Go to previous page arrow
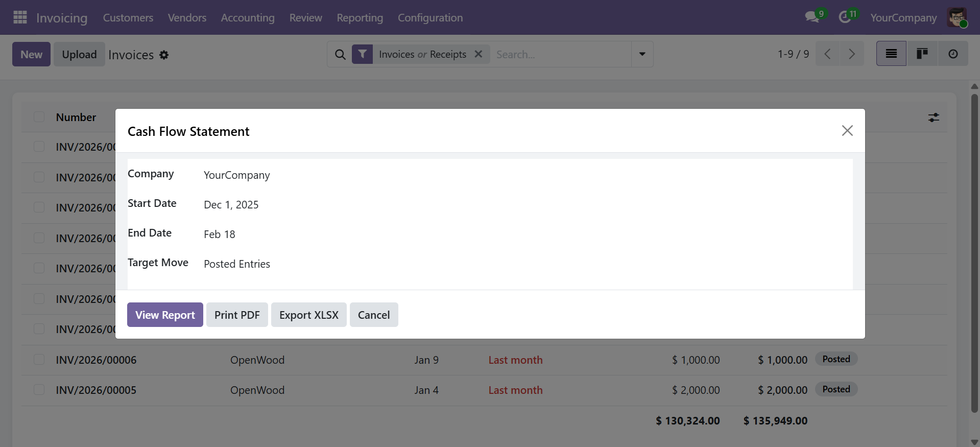The image size is (980, 447). click(x=828, y=54)
